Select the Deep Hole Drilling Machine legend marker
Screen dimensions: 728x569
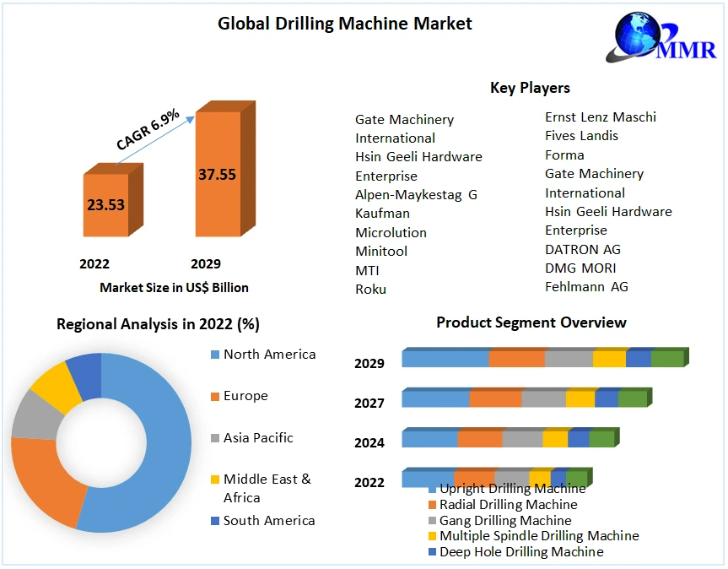tap(433, 552)
